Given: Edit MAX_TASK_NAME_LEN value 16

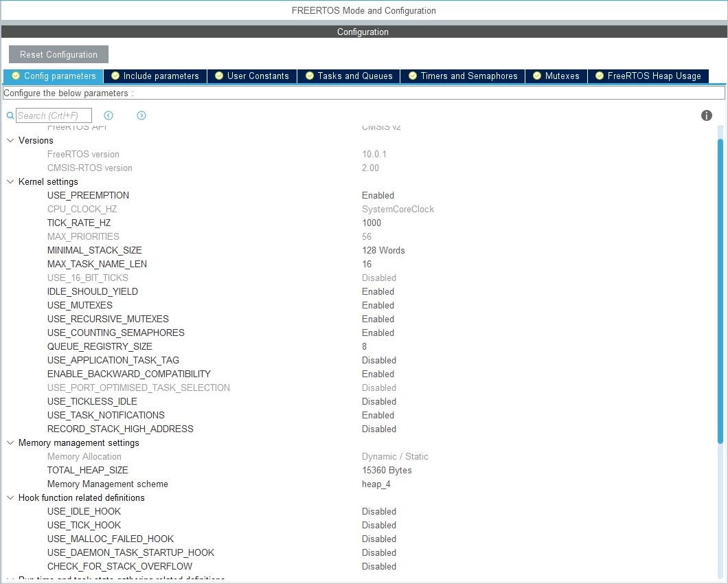Looking at the screenshot, I should pyautogui.click(x=367, y=264).
